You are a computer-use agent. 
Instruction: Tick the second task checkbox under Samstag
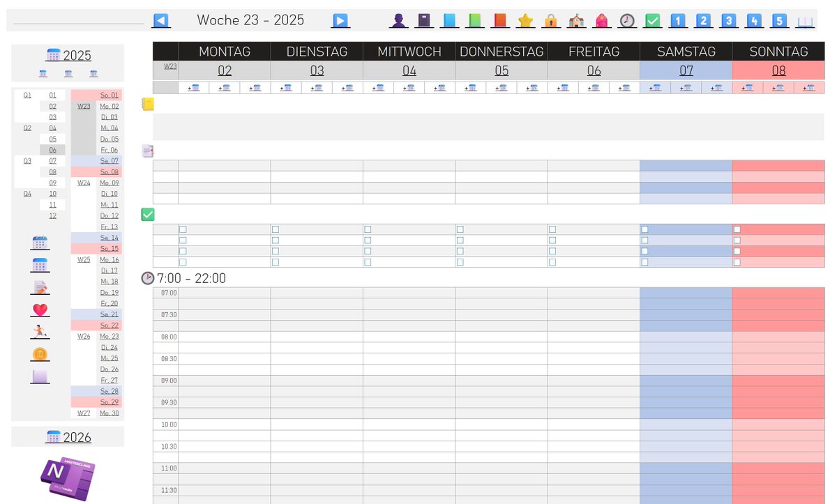[644, 240]
